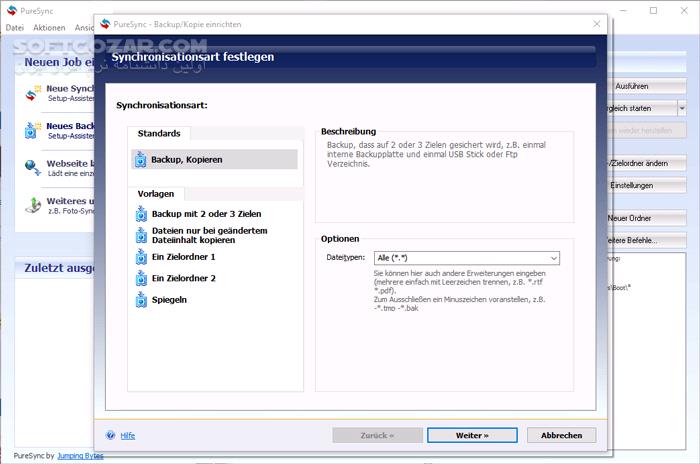The width and height of the screenshot is (700, 464).
Task: Open the Hilfe link
Action: point(128,435)
